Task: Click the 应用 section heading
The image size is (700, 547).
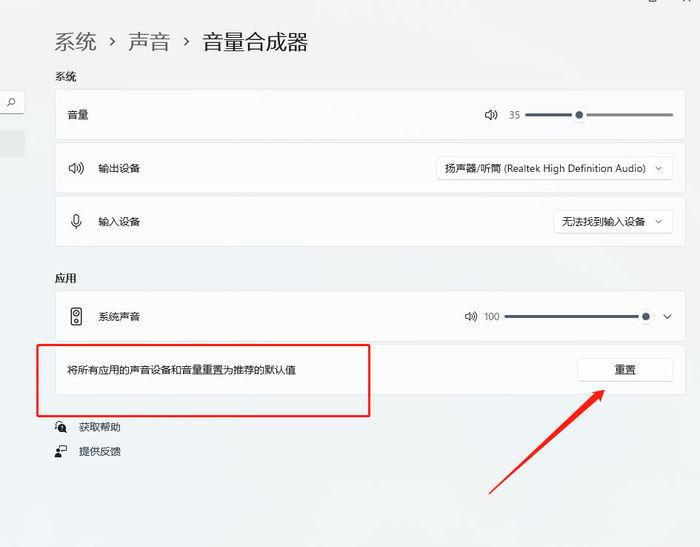Action: [66, 278]
